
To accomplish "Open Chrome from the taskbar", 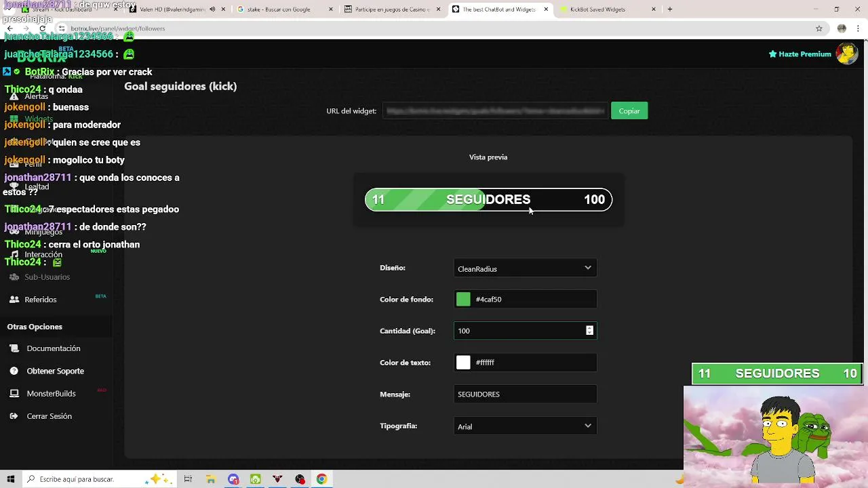I will pyautogui.click(x=321, y=479).
